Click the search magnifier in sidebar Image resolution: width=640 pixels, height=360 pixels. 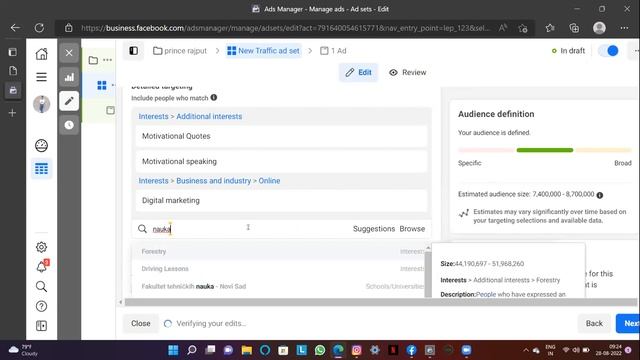pyautogui.click(x=41, y=287)
